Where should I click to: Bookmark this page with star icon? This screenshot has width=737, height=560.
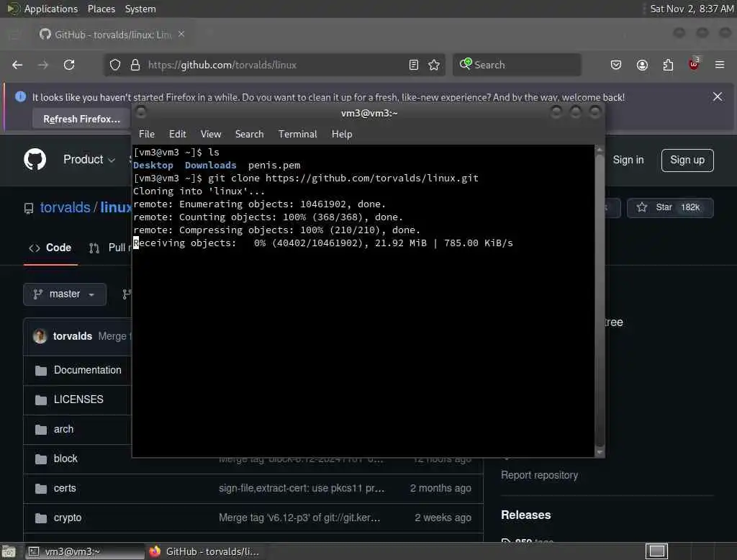pos(434,65)
